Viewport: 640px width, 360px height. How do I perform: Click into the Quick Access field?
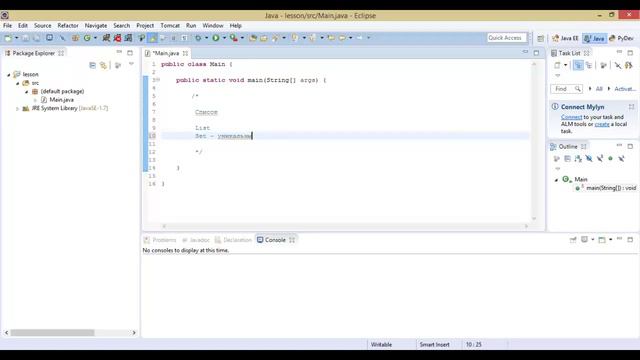[x=507, y=38]
